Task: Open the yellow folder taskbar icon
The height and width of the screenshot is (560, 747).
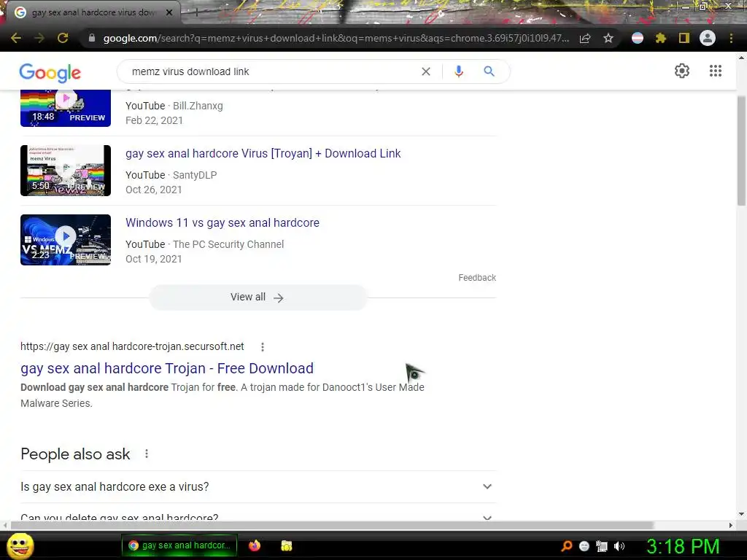Action: (286, 545)
